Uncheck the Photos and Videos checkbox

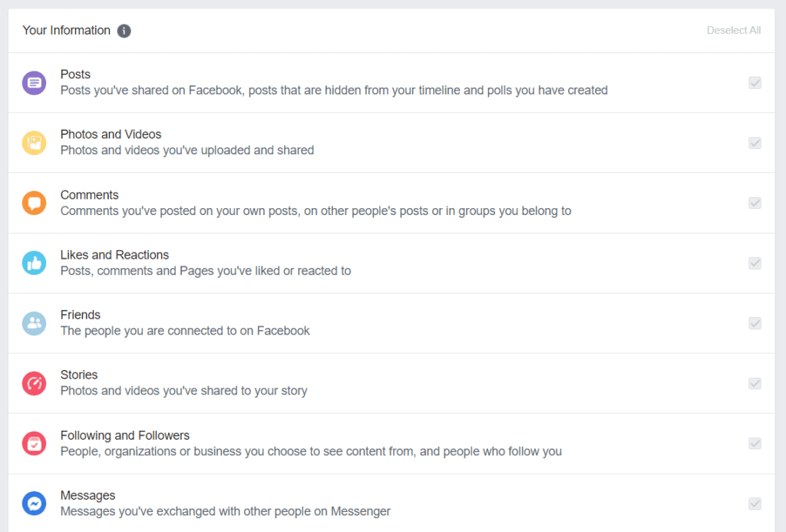[x=755, y=143]
